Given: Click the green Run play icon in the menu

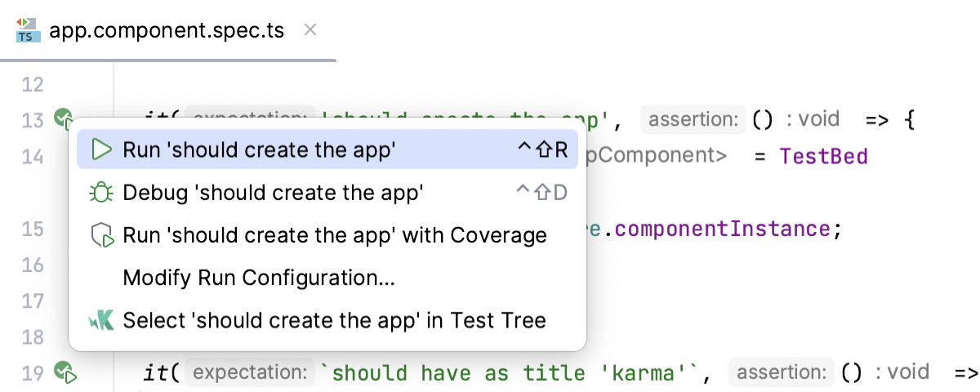Looking at the screenshot, I should 101,149.
